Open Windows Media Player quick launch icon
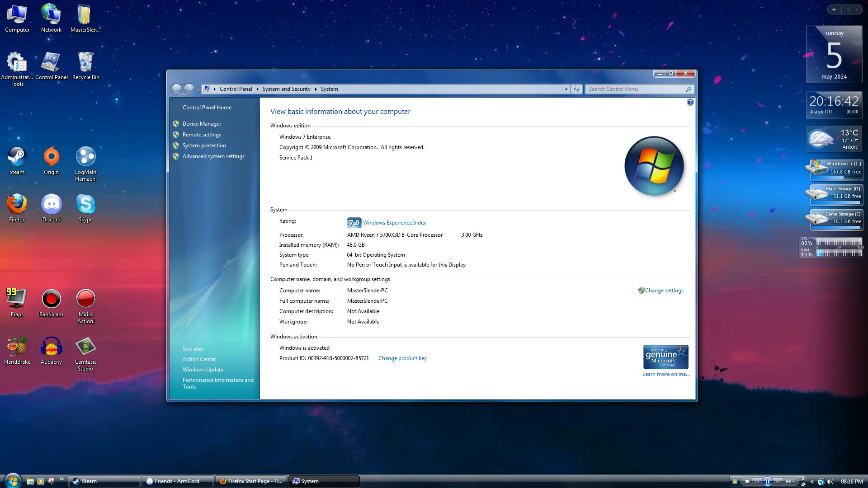The height and width of the screenshot is (488, 868). point(41,481)
